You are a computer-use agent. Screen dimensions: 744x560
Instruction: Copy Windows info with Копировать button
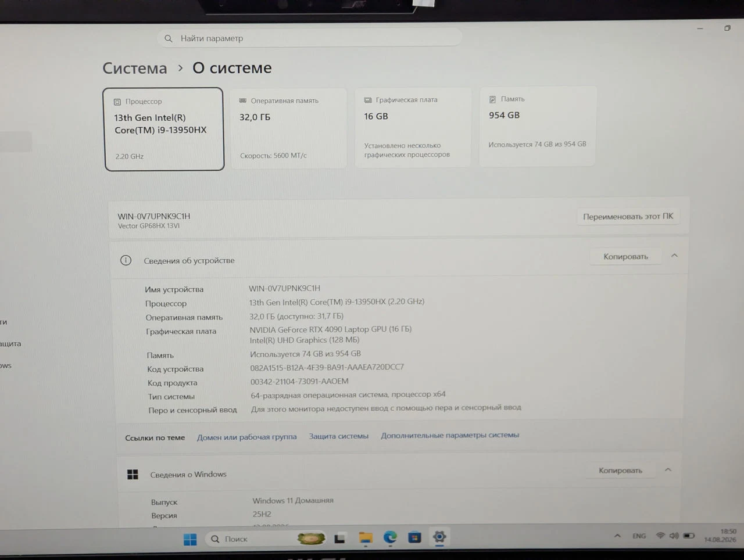(x=620, y=470)
